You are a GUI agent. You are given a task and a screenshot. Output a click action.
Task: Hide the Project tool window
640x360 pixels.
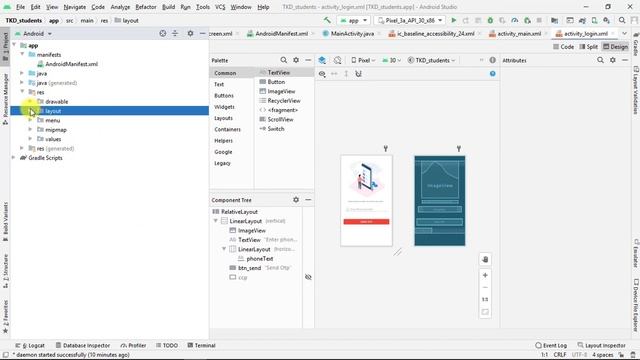202,33
